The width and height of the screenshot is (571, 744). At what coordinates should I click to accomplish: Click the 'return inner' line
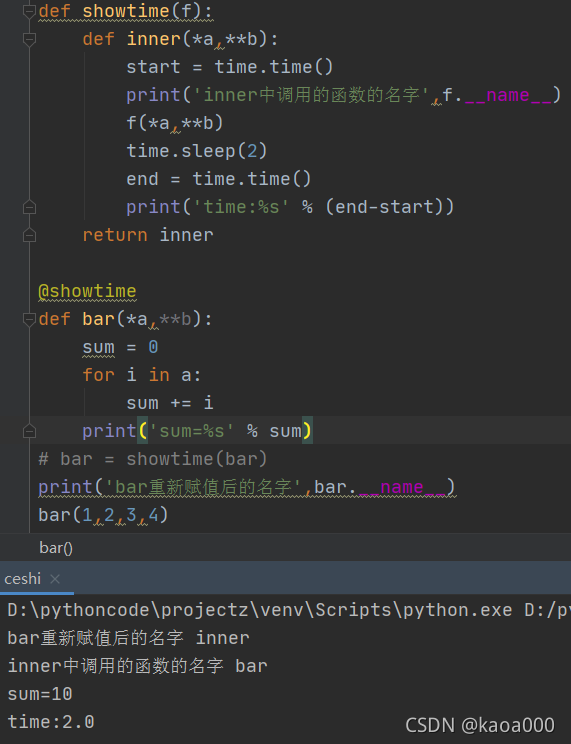point(148,235)
